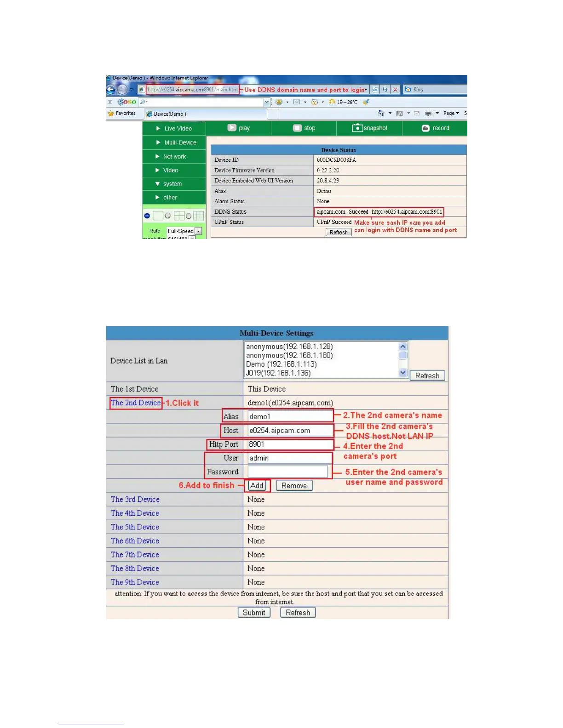Take a snapshot with the camera button
563x728 pixels.
point(370,128)
